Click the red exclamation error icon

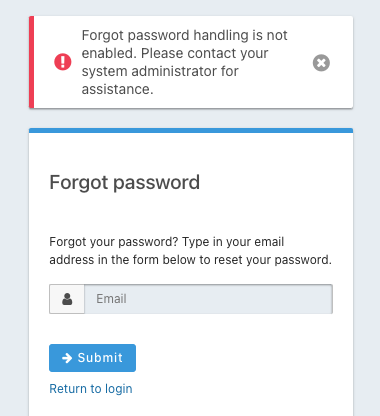(x=63, y=62)
